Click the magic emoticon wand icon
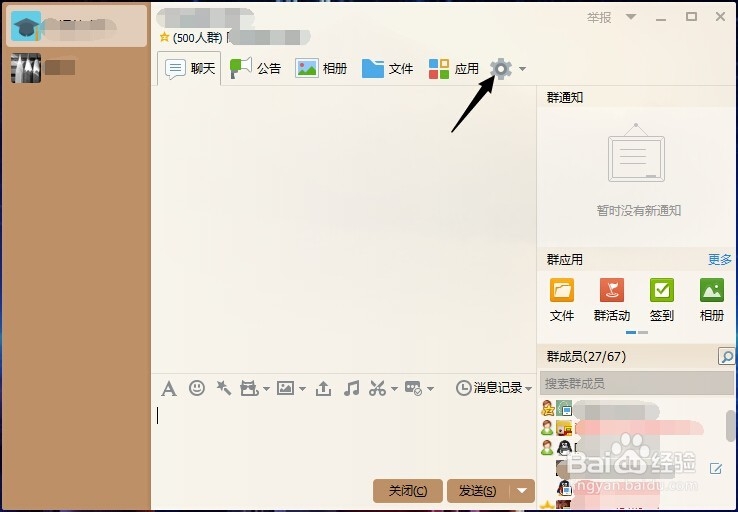Viewport: 738px width, 512px height. pos(224,388)
